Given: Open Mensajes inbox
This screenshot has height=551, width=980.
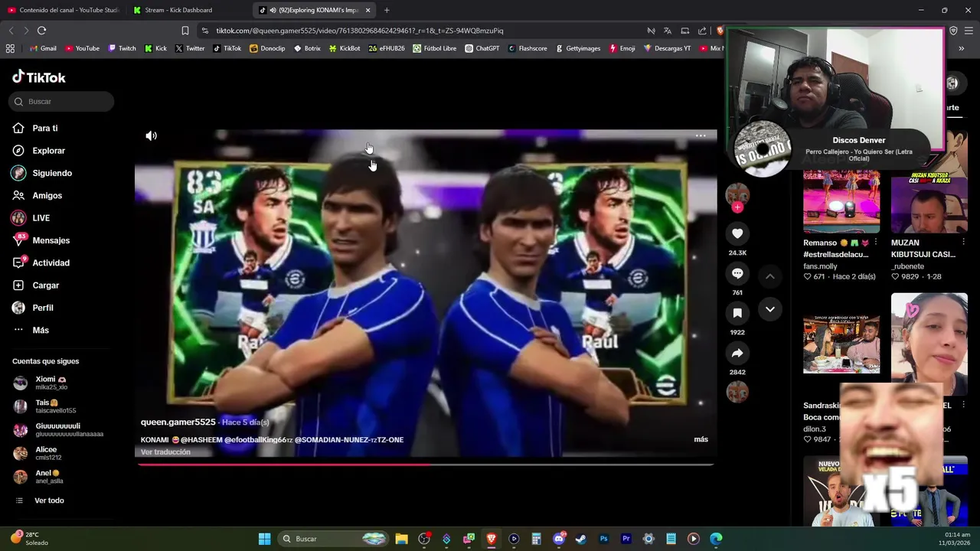Looking at the screenshot, I should click(x=51, y=240).
